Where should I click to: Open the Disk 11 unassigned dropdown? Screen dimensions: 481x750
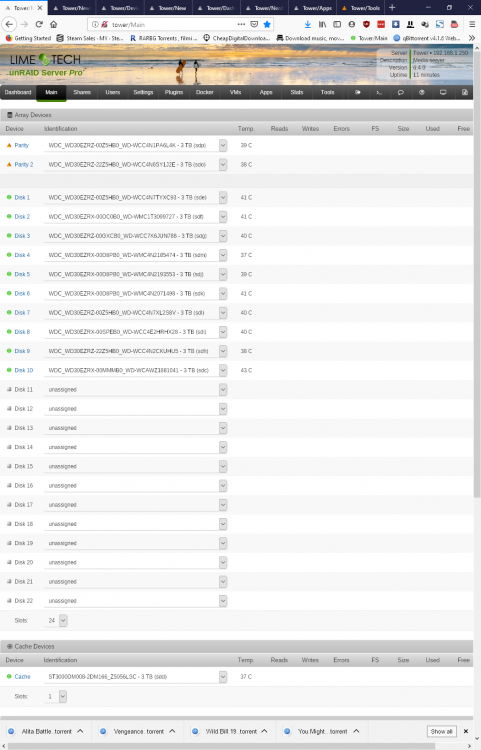coord(223,389)
